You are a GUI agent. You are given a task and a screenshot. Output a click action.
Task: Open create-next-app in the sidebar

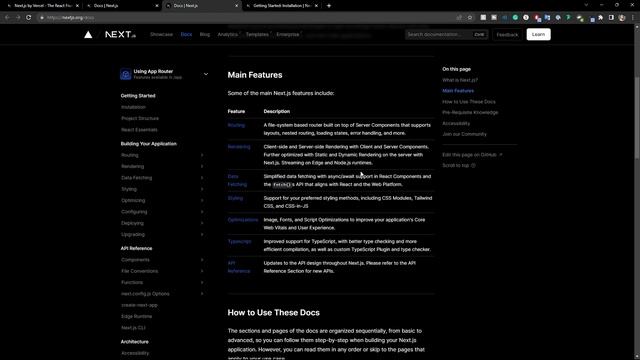pyautogui.click(x=139, y=305)
